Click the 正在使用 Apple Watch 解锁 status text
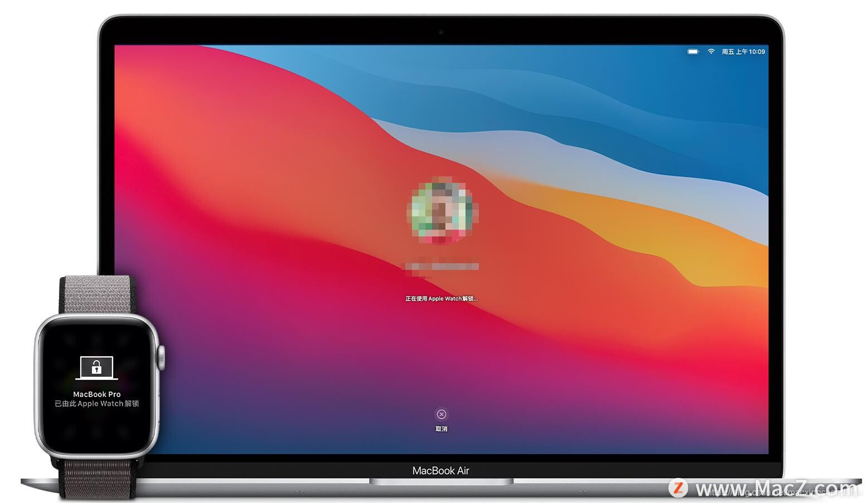This screenshot has width=868, height=503. tap(441, 299)
